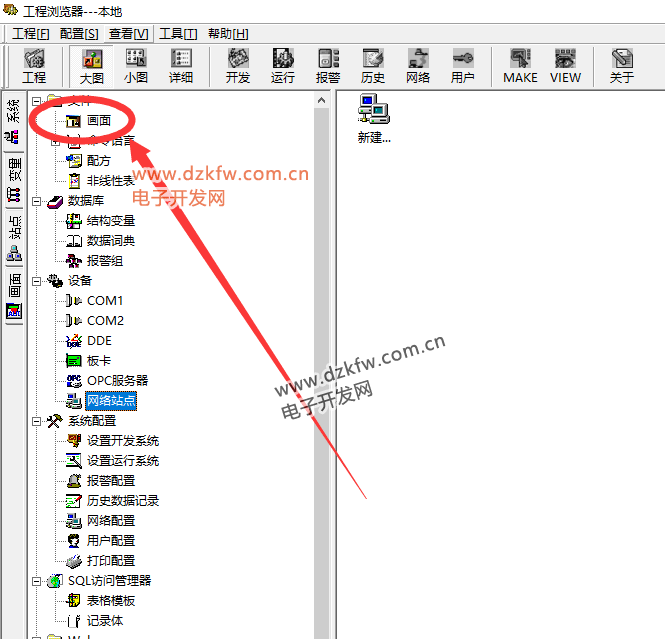Select 数据词典 in the tree
The image size is (665, 639).
click(110, 241)
